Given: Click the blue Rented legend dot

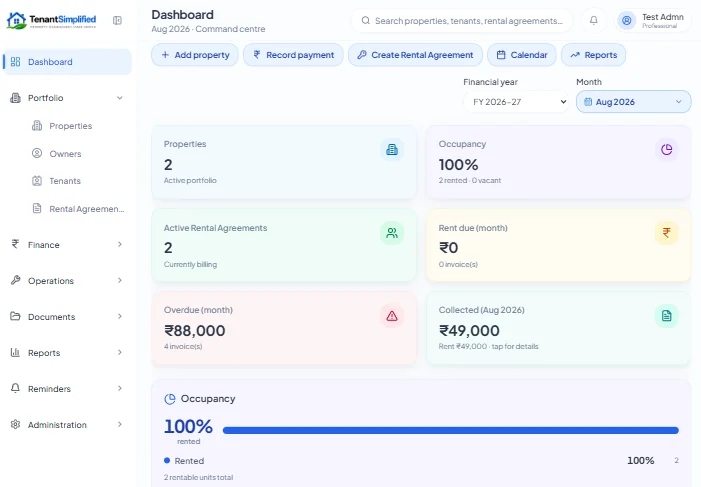Looking at the screenshot, I should click(x=167, y=460).
